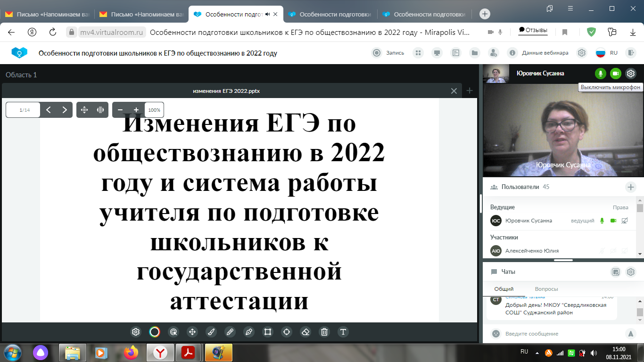644x362 pixels.
Task: Select the pencil drawing tool
Action: (230, 332)
